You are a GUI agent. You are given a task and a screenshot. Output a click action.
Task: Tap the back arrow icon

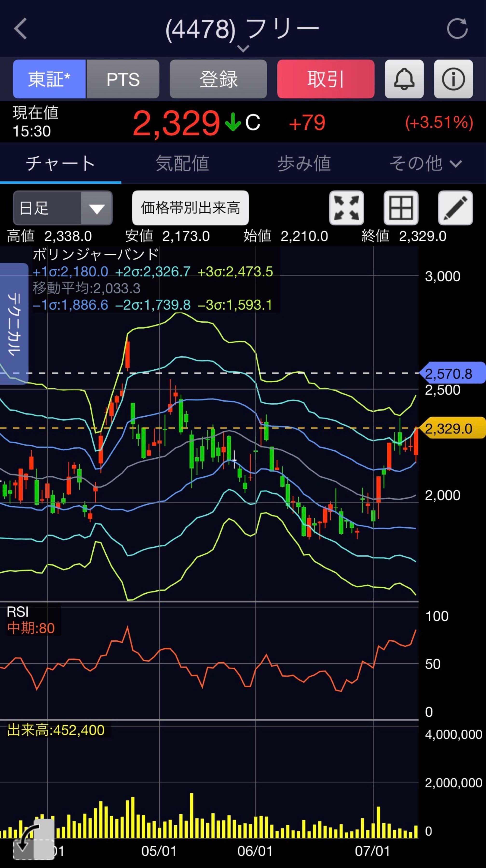pyautogui.click(x=20, y=29)
